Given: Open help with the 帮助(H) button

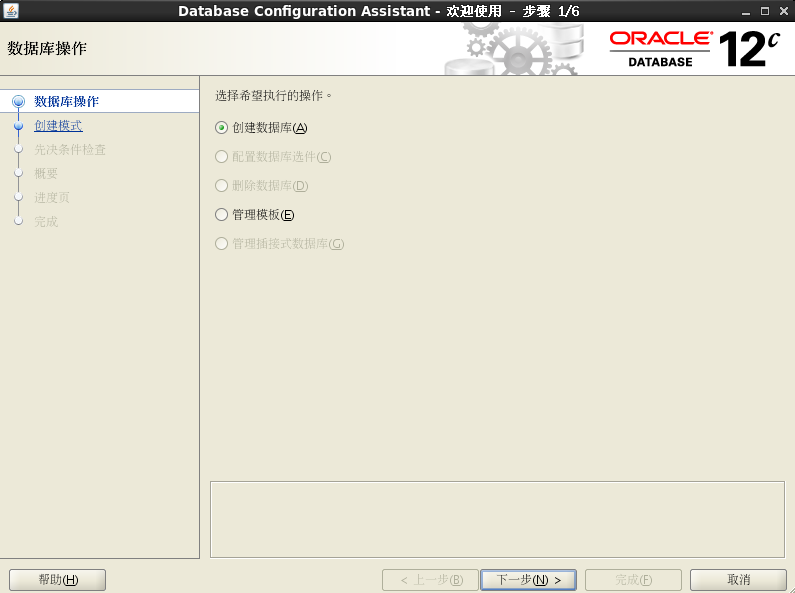Looking at the screenshot, I should point(57,580).
